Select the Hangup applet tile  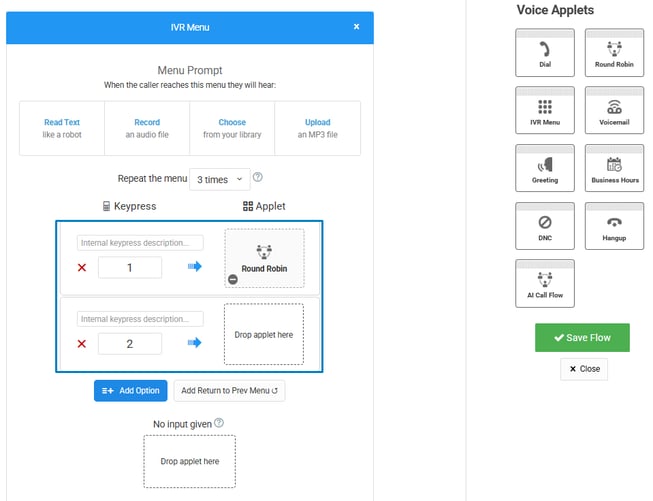coord(614,226)
